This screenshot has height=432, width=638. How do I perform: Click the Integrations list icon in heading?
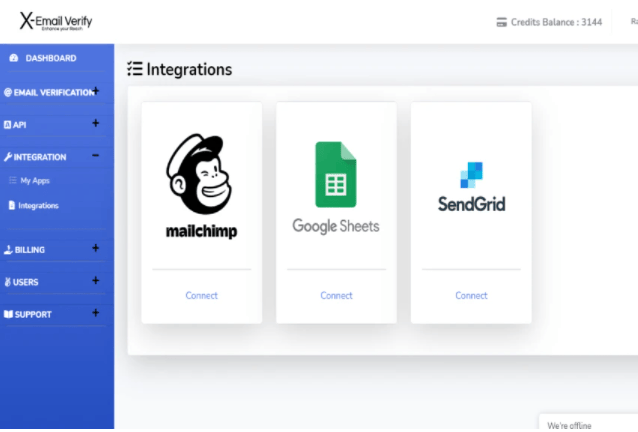[x=135, y=69]
